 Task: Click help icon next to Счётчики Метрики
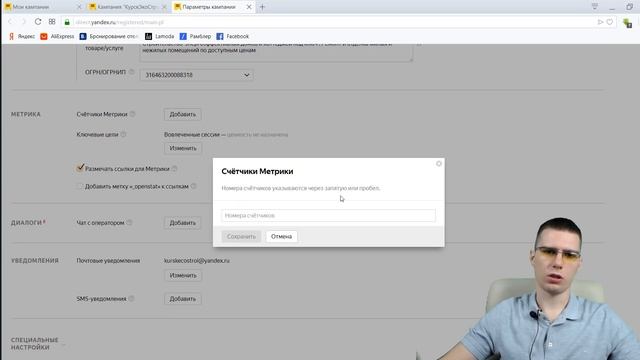tap(133, 114)
